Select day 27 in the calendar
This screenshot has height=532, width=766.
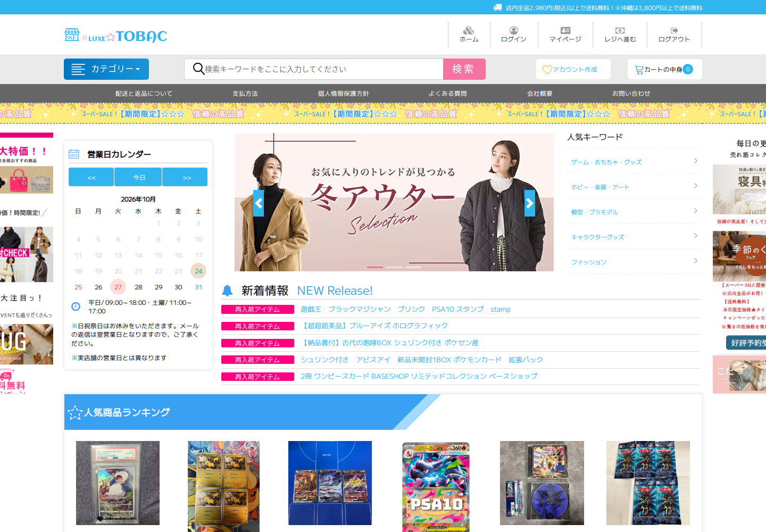(x=118, y=287)
